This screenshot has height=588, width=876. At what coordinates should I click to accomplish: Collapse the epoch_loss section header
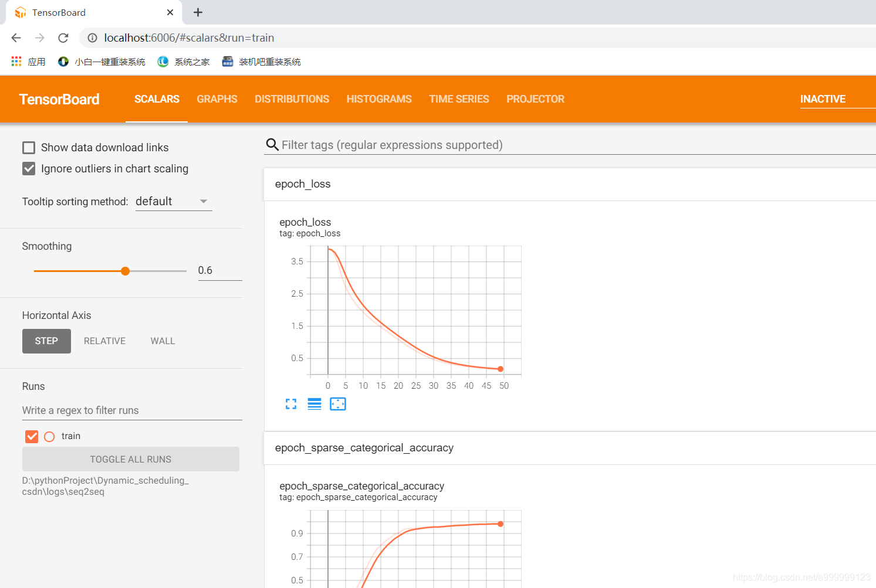pos(570,184)
